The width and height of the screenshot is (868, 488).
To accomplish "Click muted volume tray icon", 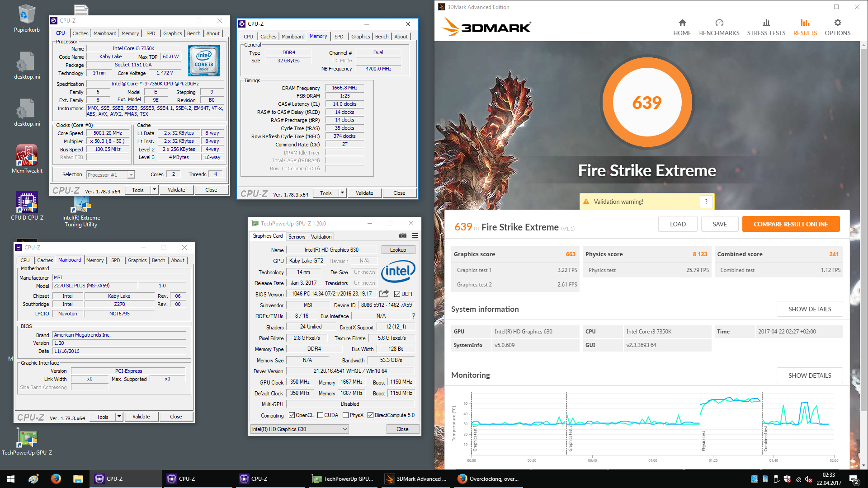I will coord(809,479).
